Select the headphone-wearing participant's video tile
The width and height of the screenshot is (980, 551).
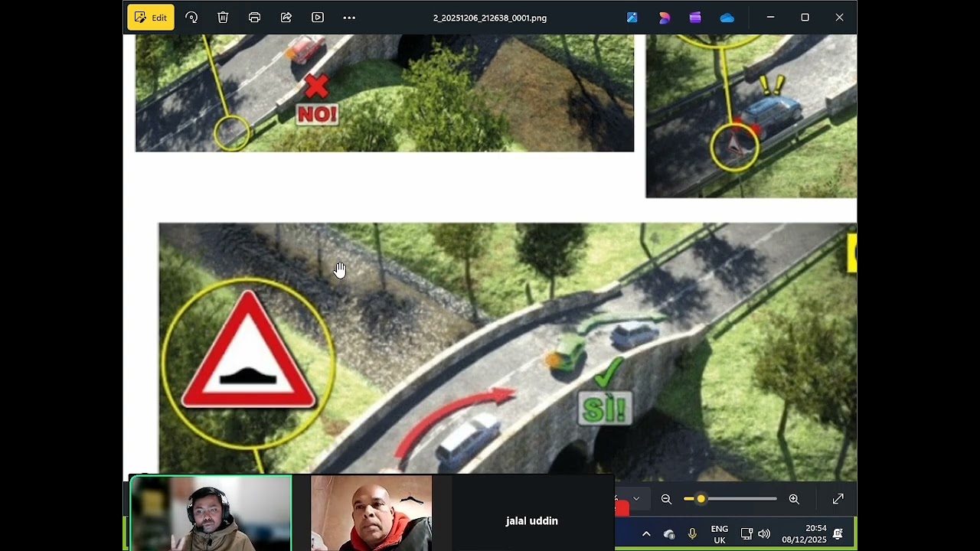point(211,513)
